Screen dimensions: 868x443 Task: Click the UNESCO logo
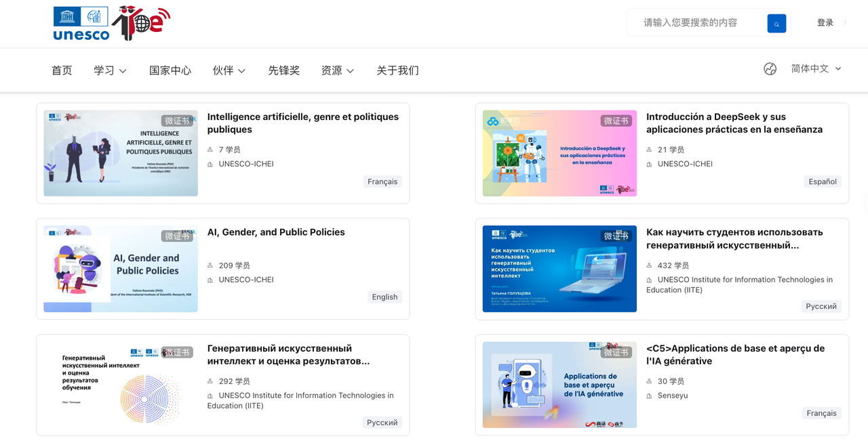(x=81, y=24)
